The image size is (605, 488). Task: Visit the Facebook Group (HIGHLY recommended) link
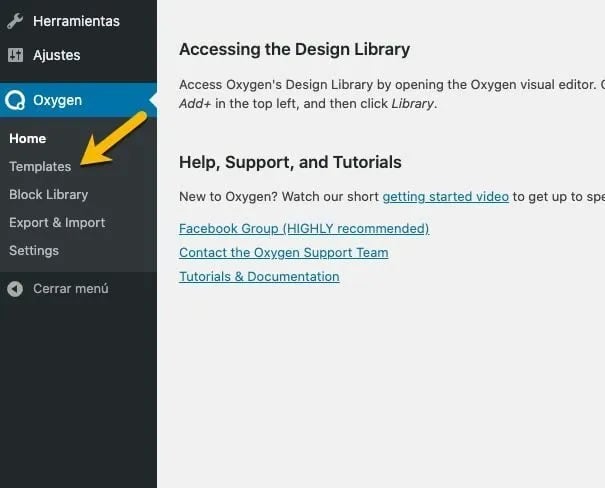304,228
